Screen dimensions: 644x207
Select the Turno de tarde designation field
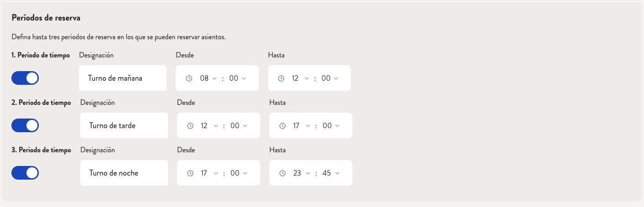tap(124, 125)
